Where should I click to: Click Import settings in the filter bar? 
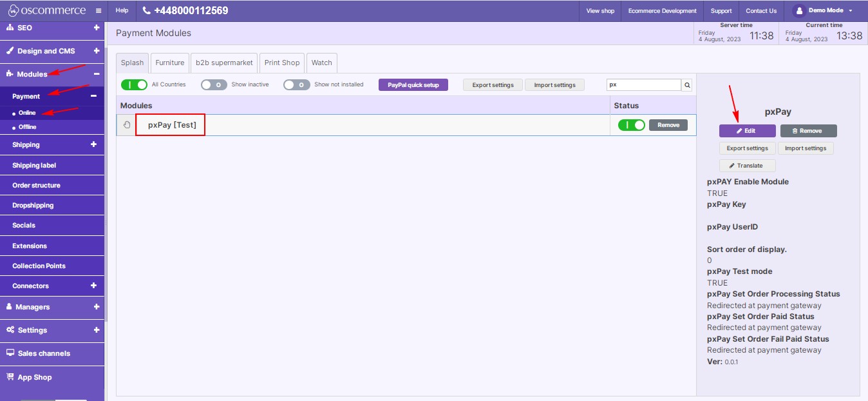(x=555, y=85)
